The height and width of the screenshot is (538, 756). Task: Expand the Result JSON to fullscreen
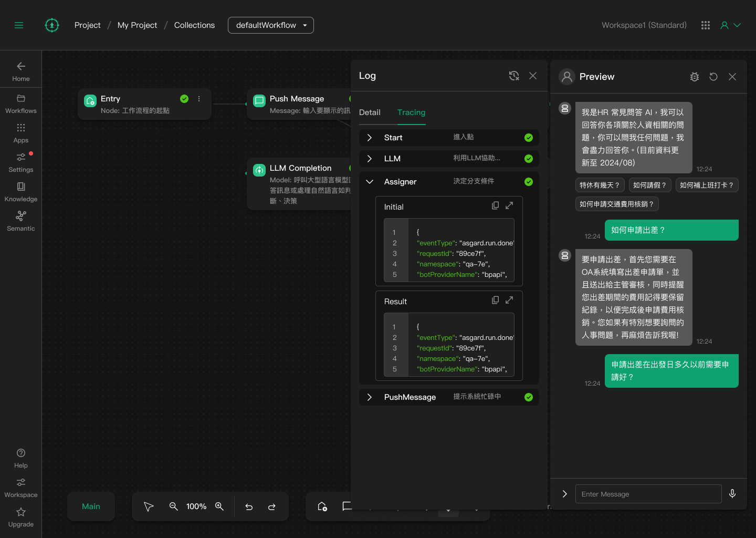click(x=509, y=299)
